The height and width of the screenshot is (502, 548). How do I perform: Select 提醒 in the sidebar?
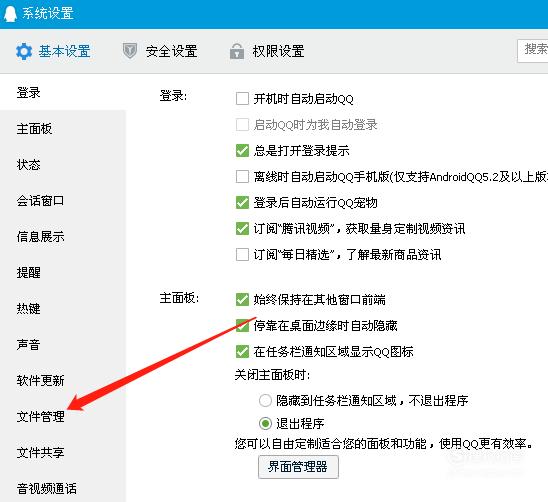pyautogui.click(x=29, y=273)
